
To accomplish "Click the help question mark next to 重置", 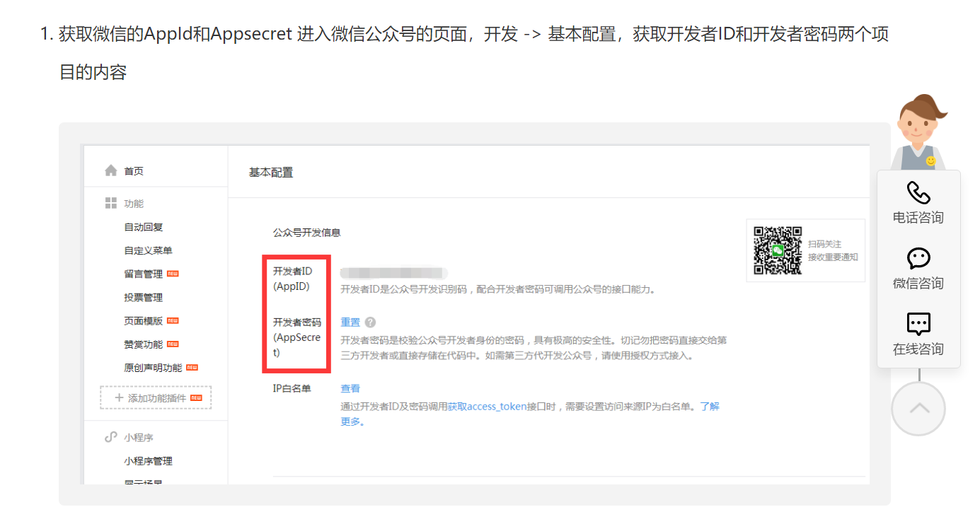I will [370, 322].
